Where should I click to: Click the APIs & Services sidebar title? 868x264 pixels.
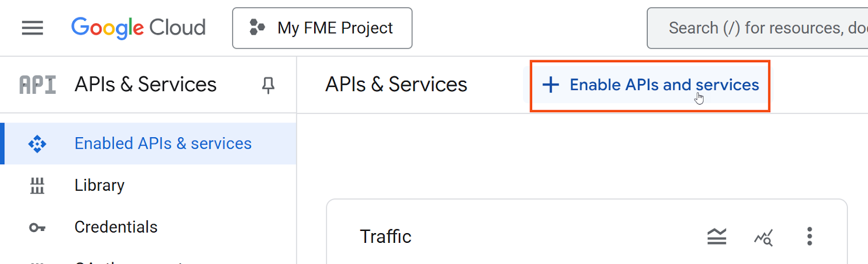click(145, 85)
